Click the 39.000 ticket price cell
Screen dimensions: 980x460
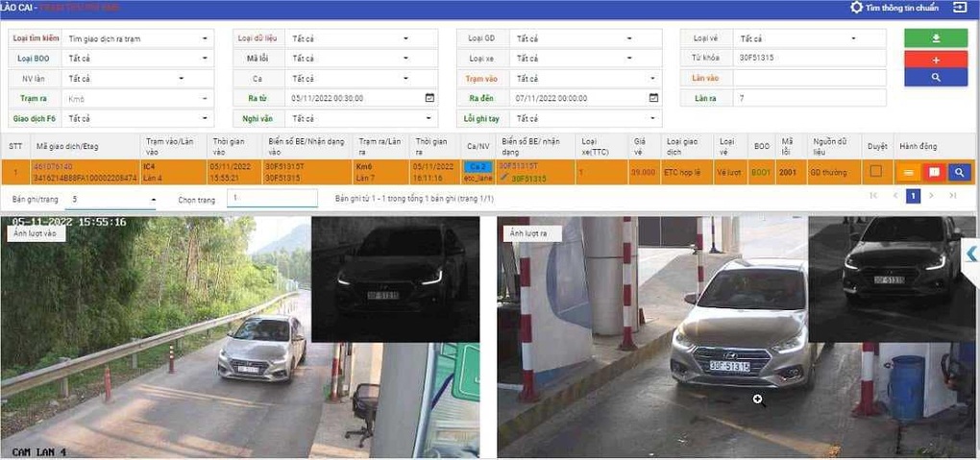643,172
